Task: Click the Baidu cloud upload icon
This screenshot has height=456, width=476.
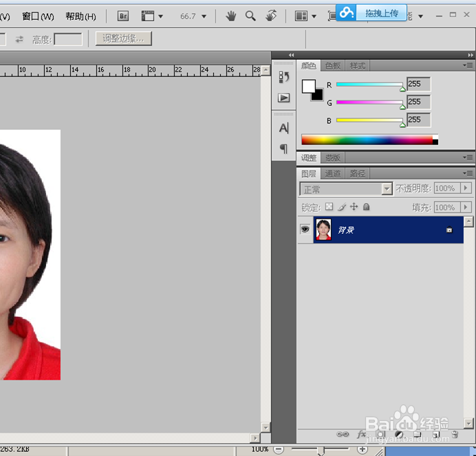Action: pos(346,13)
